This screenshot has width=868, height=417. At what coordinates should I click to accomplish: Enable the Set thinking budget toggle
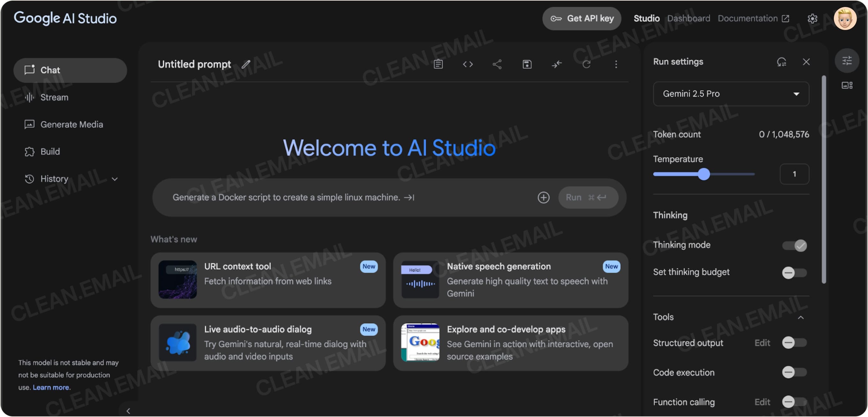[x=794, y=272]
